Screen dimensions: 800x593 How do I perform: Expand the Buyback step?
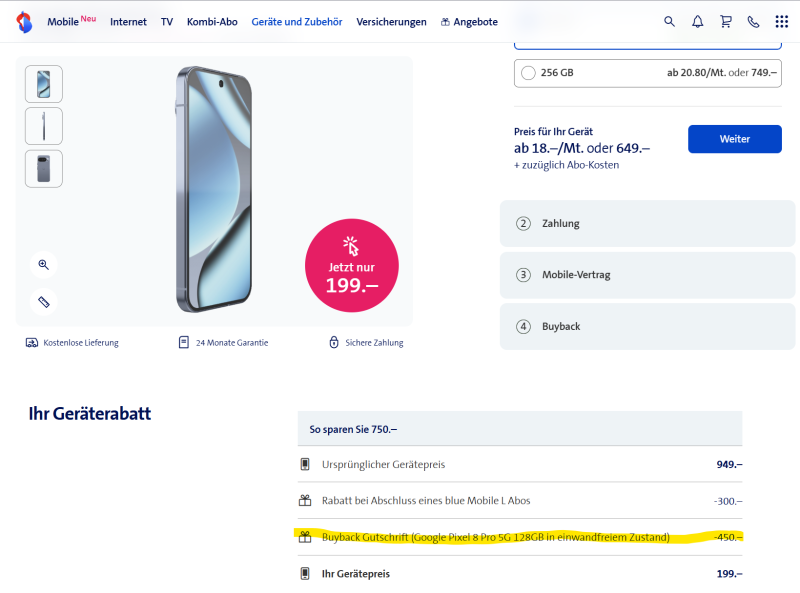pos(648,327)
